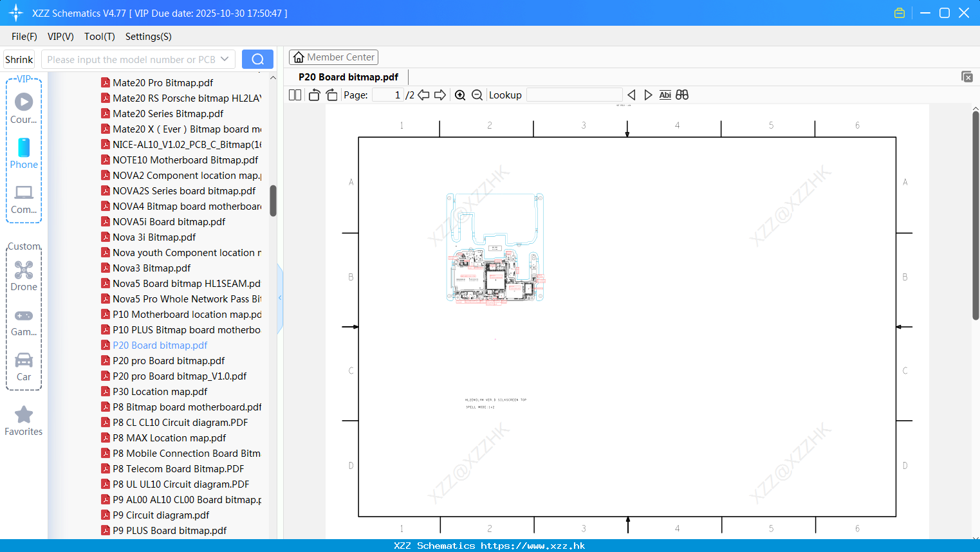Open Nova3 Bitmap.pdf

tap(146, 268)
